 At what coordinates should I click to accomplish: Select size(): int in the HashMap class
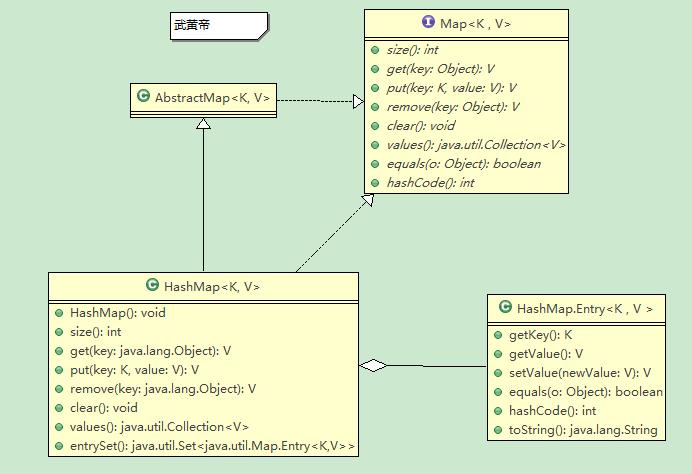click(95, 332)
